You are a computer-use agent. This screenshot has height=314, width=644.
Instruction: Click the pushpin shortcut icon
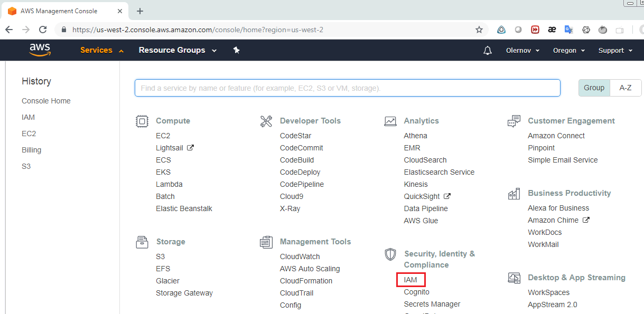click(x=237, y=50)
